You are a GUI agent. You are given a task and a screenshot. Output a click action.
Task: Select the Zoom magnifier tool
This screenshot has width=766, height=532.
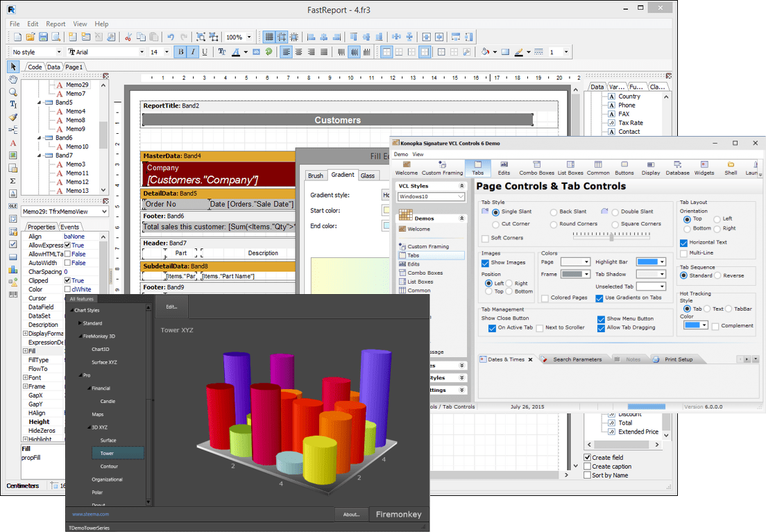13,92
